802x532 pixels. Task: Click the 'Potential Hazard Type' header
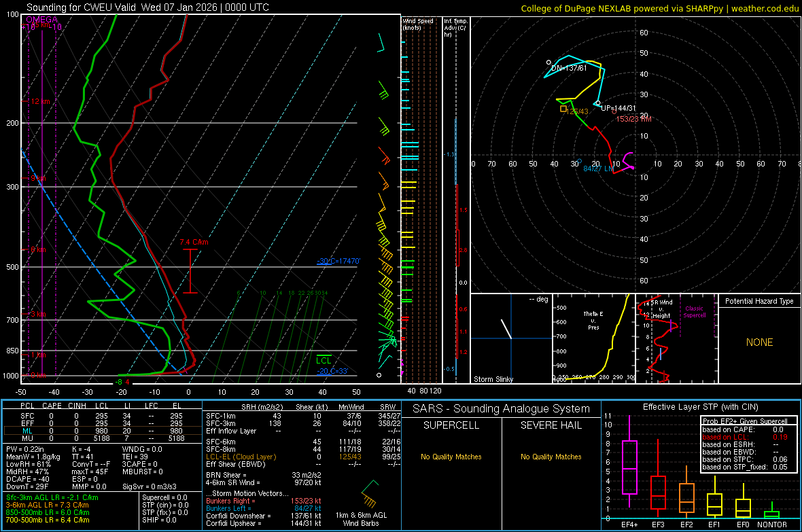pyautogui.click(x=759, y=301)
